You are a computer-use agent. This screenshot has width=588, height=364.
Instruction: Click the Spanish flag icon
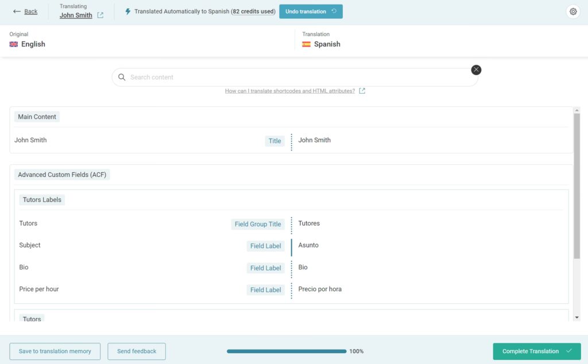tap(307, 44)
